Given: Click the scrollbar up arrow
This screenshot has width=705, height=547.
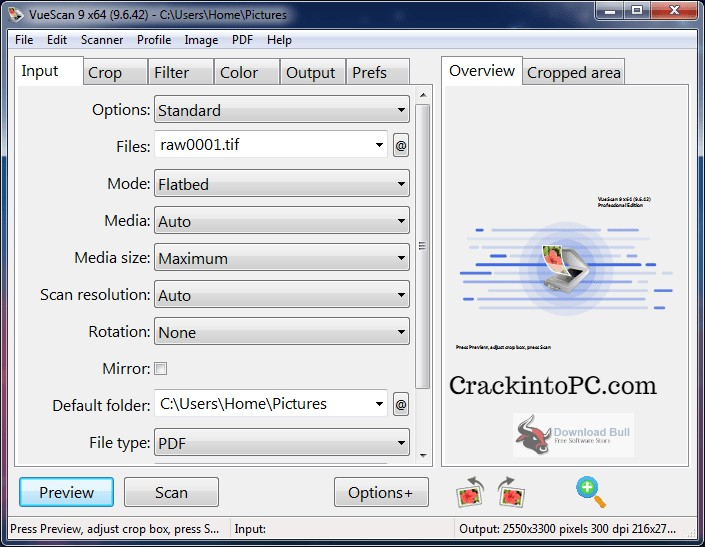Looking at the screenshot, I should [x=423, y=95].
